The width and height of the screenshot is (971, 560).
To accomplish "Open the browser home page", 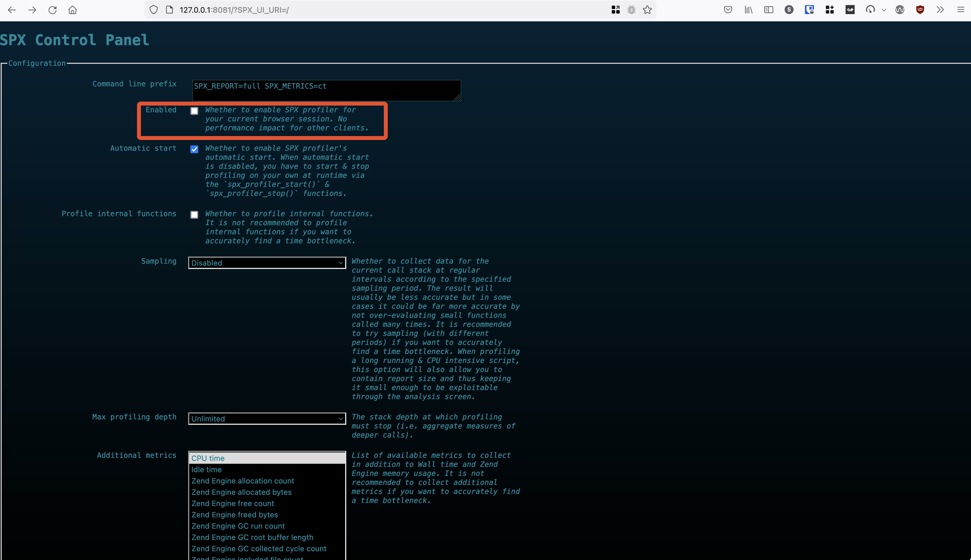I will pos(73,10).
